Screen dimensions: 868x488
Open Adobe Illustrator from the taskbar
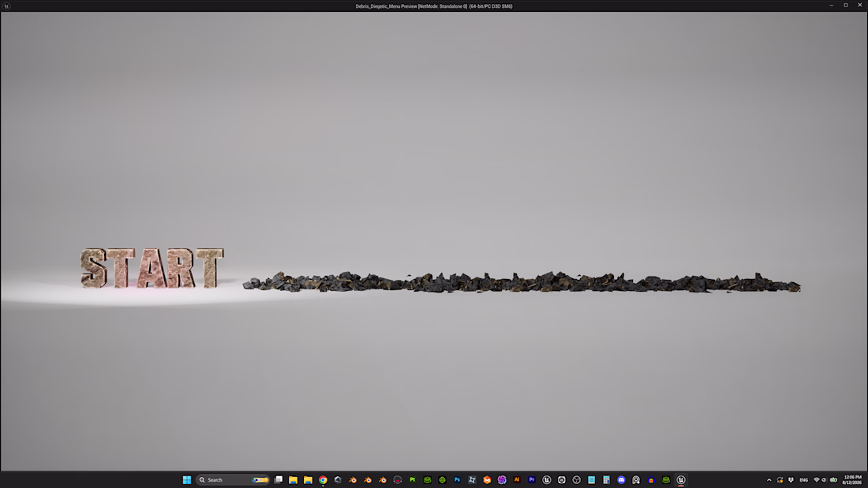517,479
